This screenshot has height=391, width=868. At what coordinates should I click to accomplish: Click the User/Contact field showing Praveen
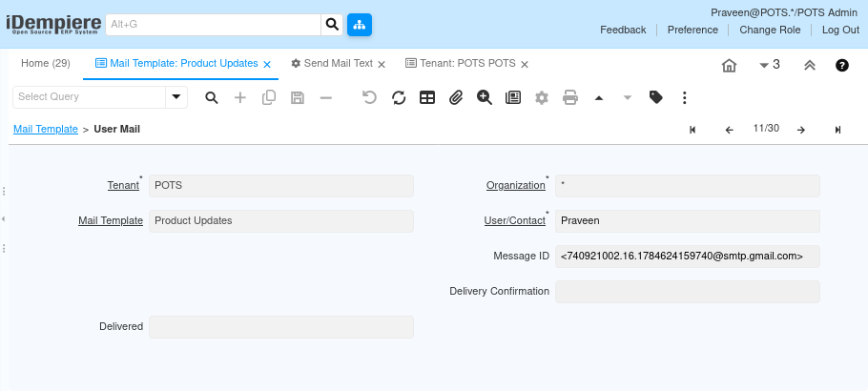(x=688, y=221)
